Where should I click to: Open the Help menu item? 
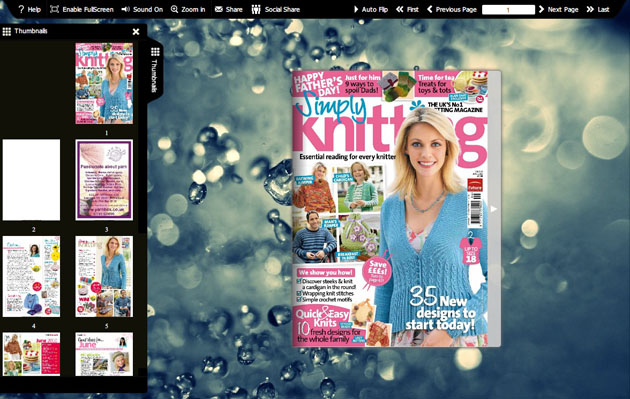coord(29,9)
